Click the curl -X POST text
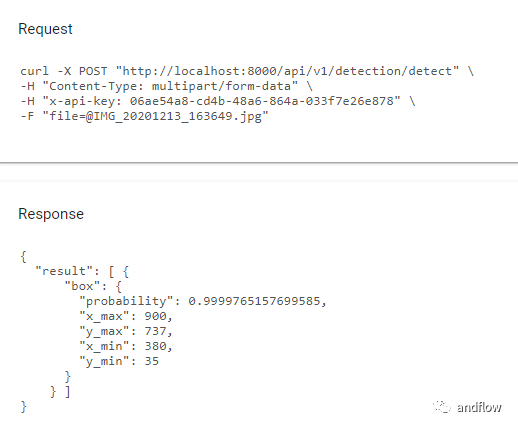 (x=64, y=71)
